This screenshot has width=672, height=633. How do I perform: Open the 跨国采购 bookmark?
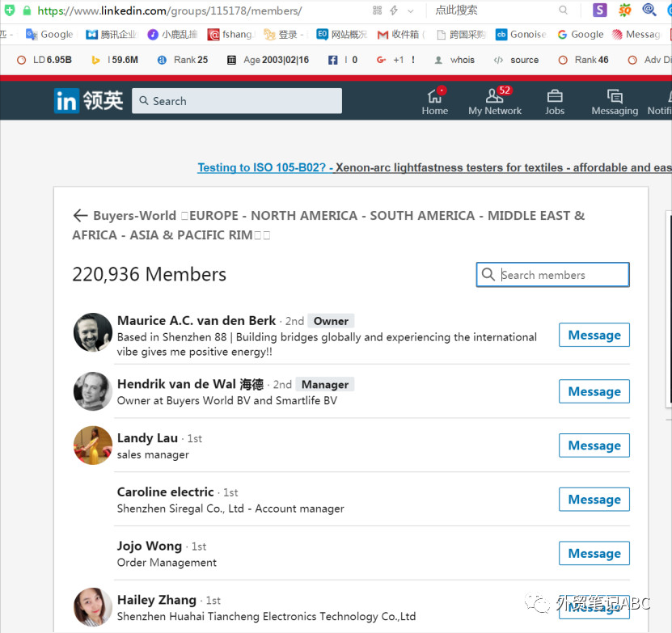pos(461,34)
